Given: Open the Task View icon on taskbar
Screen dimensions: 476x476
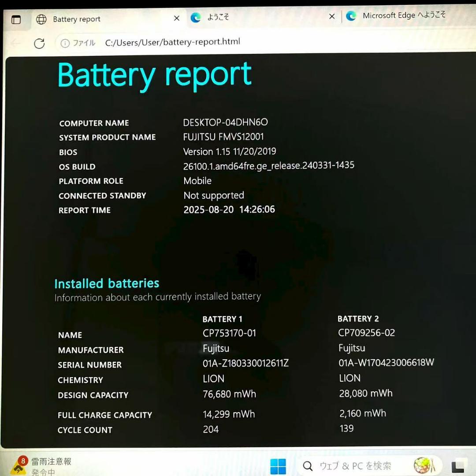Looking at the screenshot, I should 458,466.
